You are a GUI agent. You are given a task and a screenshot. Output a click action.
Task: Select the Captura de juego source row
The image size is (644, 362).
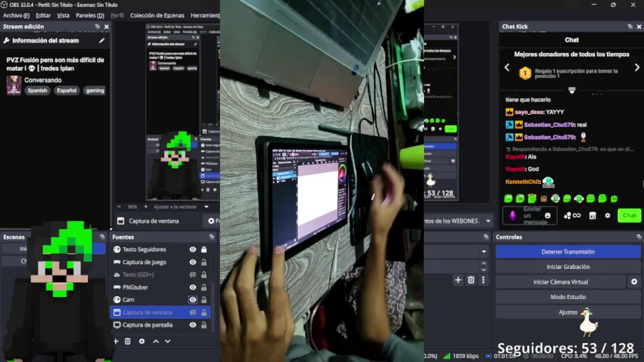tap(160, 262)
